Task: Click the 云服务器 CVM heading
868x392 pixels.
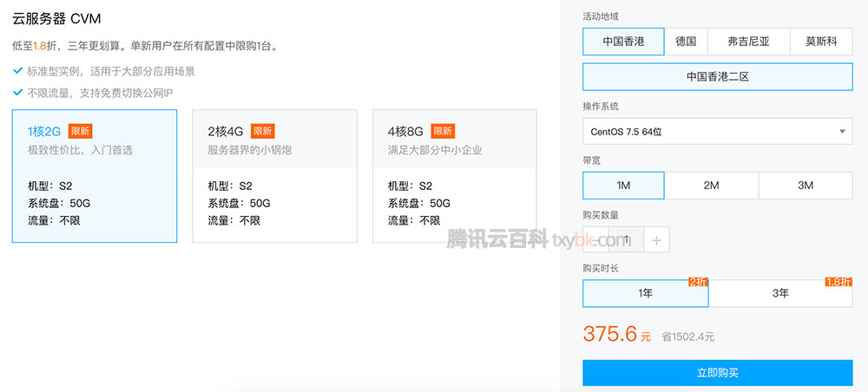Action: coord(56,19)
